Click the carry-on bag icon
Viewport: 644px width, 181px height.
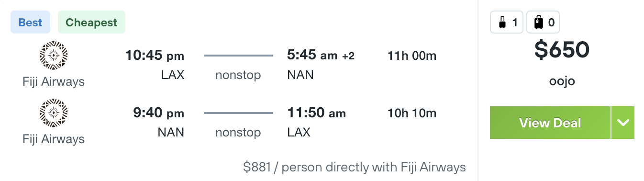tap(502, 22)
